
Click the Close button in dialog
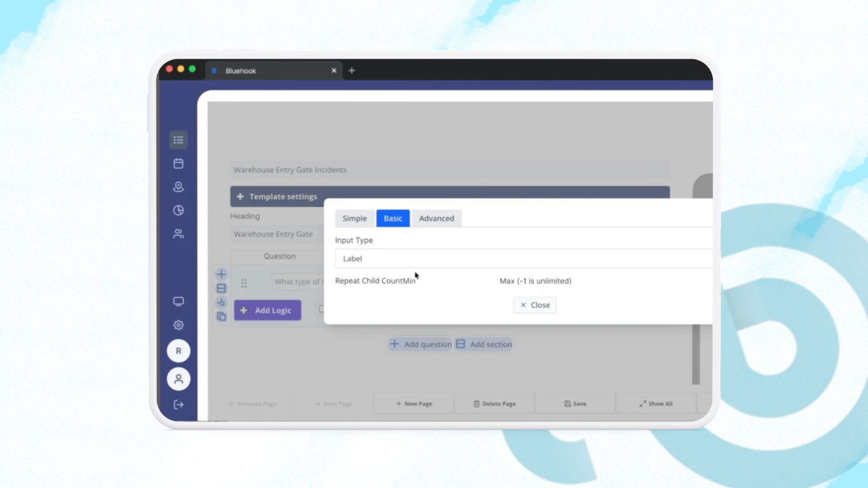535,305
